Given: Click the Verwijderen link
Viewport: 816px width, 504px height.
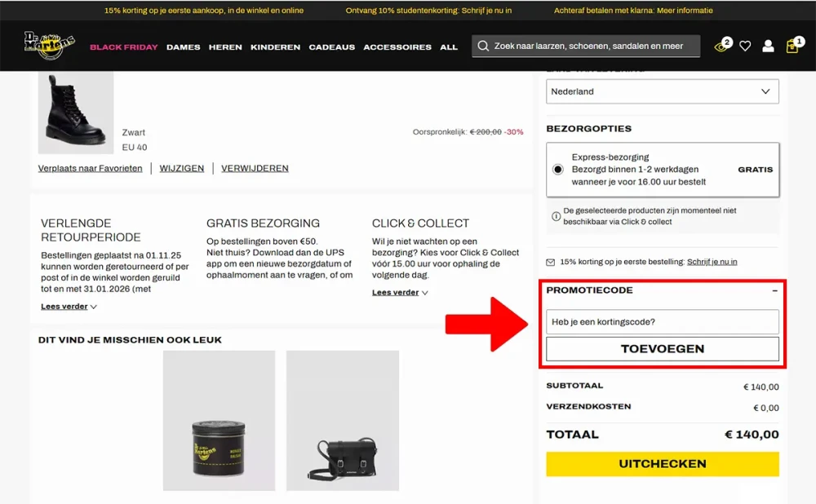Looking at the screenshot, I should pyautogui.click(x=255, y=169).
